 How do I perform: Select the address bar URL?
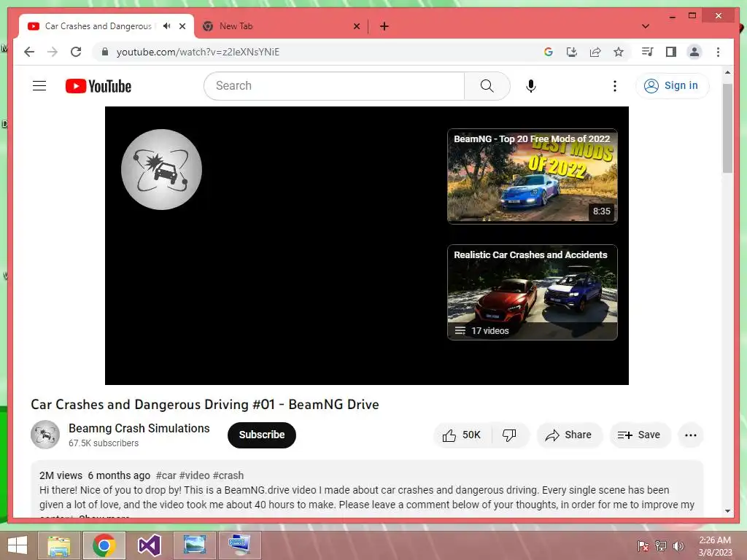click(198, 52)
